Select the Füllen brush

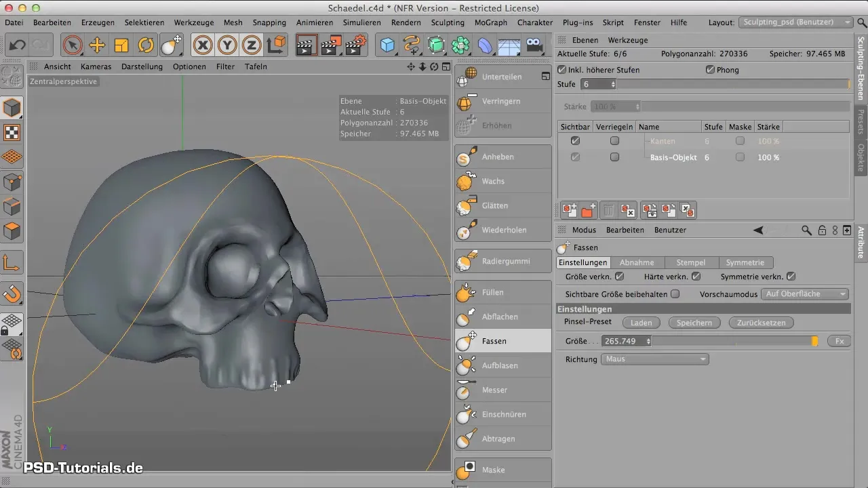[x=502, y=292]
